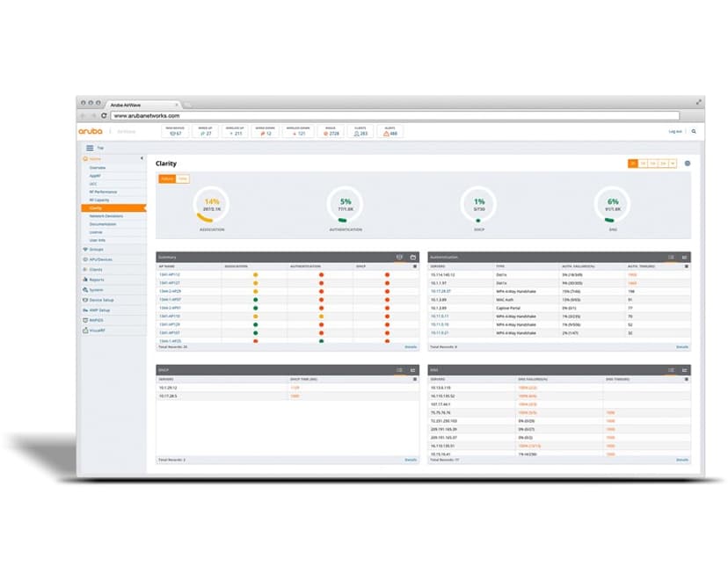Open the Groups section in the sidebar
Viewport: 728px width, 582px height.
click(97, 249)
